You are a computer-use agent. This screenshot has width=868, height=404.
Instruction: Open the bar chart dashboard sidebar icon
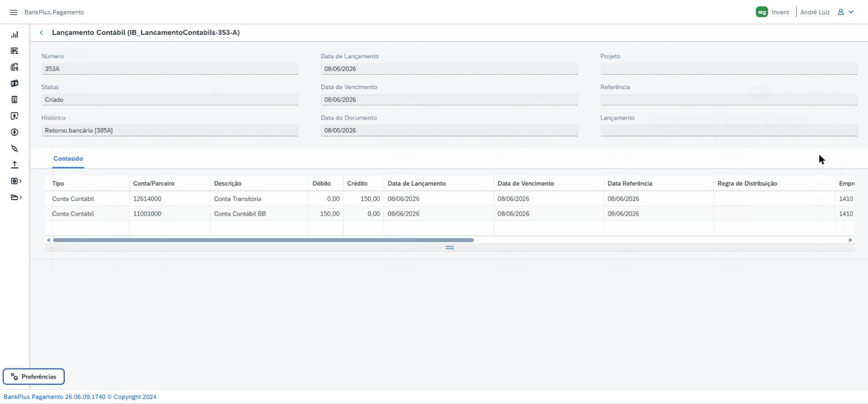pyautogui.click(x=14, y=34)
